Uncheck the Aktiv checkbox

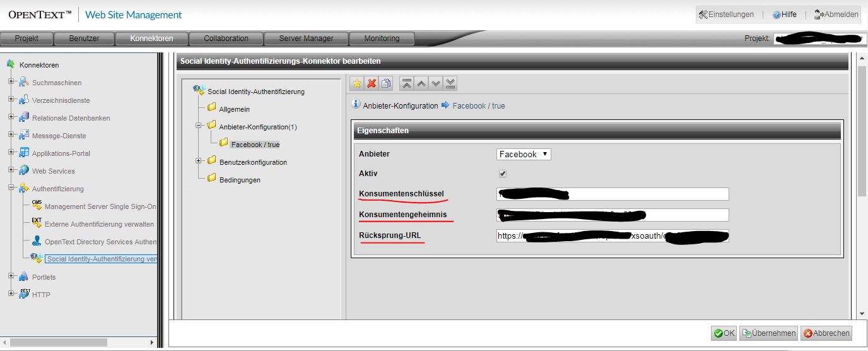[503, 174]
